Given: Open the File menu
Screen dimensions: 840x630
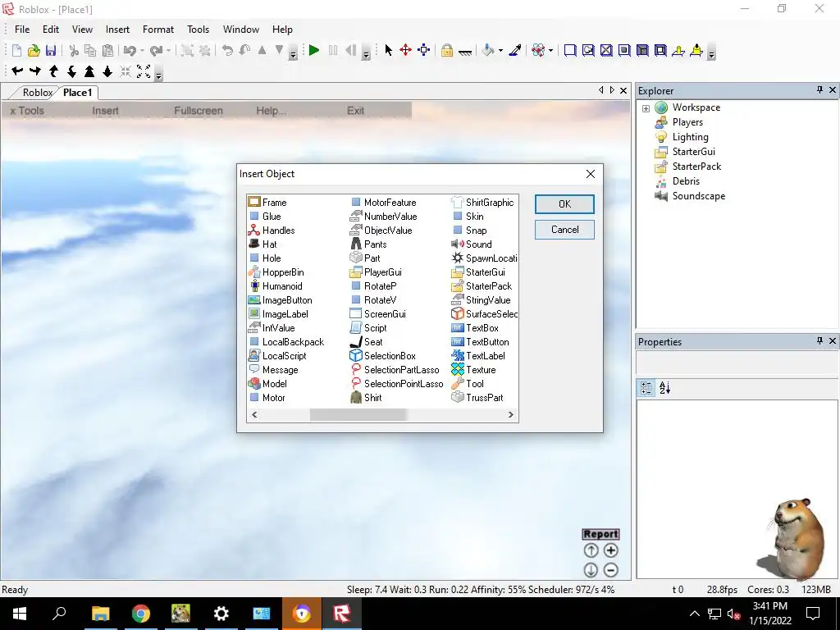Looking at the screenshot, I should 22,30.
